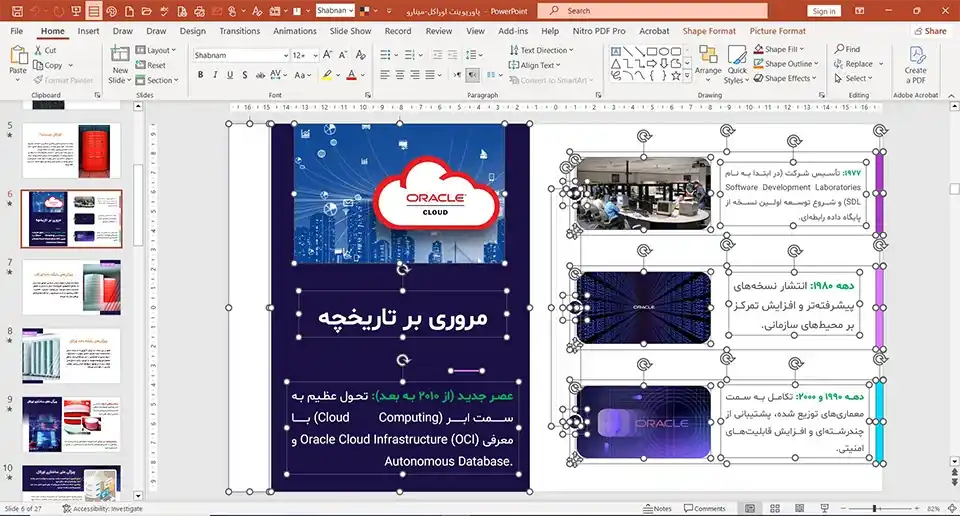The image size is (960, 516).
Task: Click Format Painter brush
Action: click(x=39, y=80)
